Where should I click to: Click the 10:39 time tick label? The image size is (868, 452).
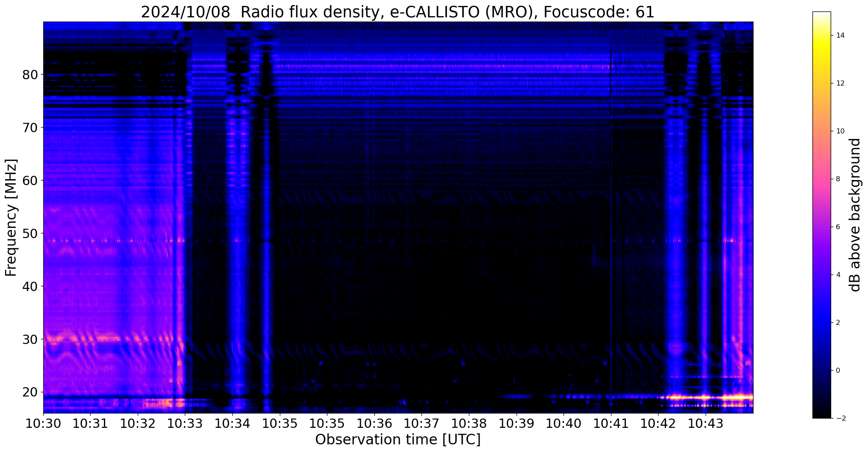click(x=516, y=423)
